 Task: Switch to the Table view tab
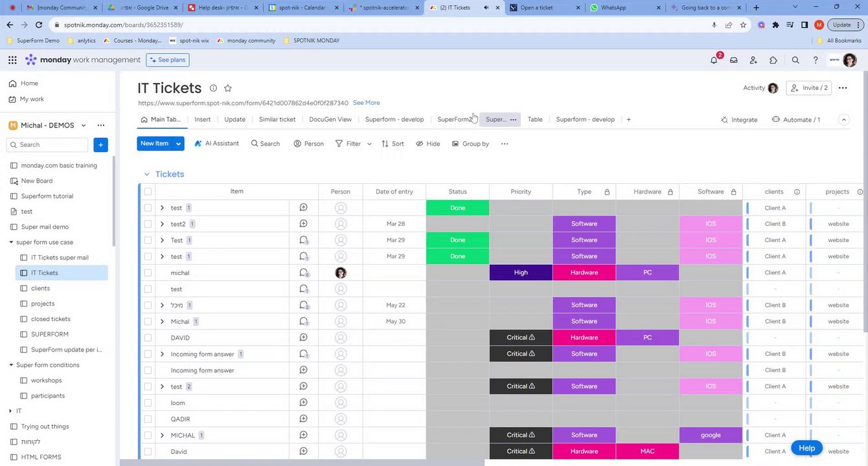[535, 120]
